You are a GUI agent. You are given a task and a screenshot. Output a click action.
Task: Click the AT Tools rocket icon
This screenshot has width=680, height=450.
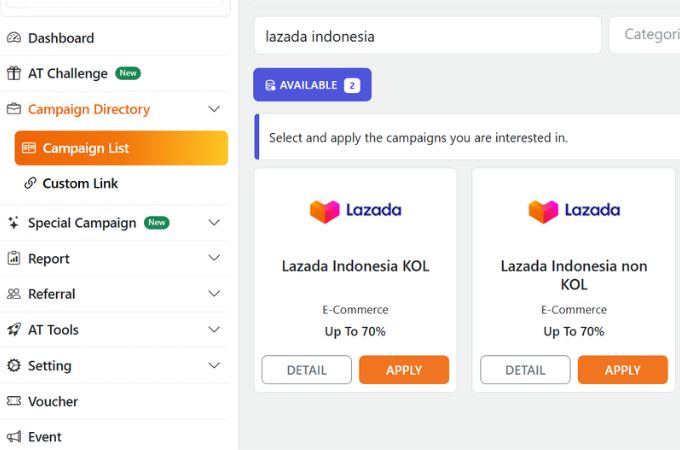pyautogui.click(x=14, y=330)
